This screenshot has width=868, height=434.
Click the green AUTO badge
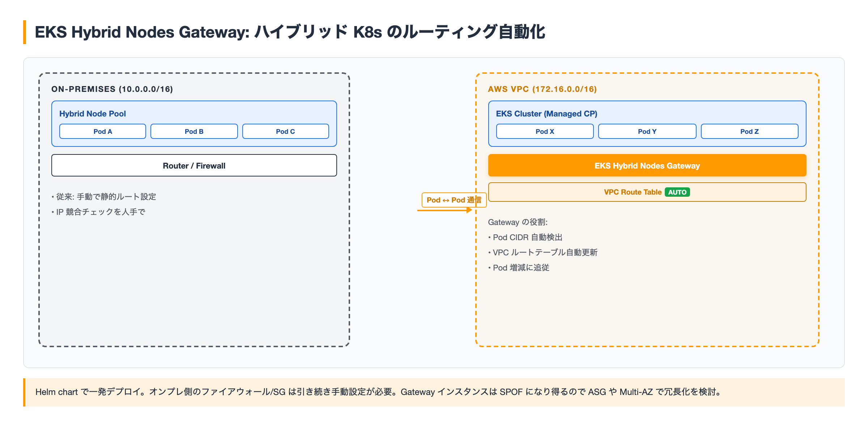pos(677,192)
